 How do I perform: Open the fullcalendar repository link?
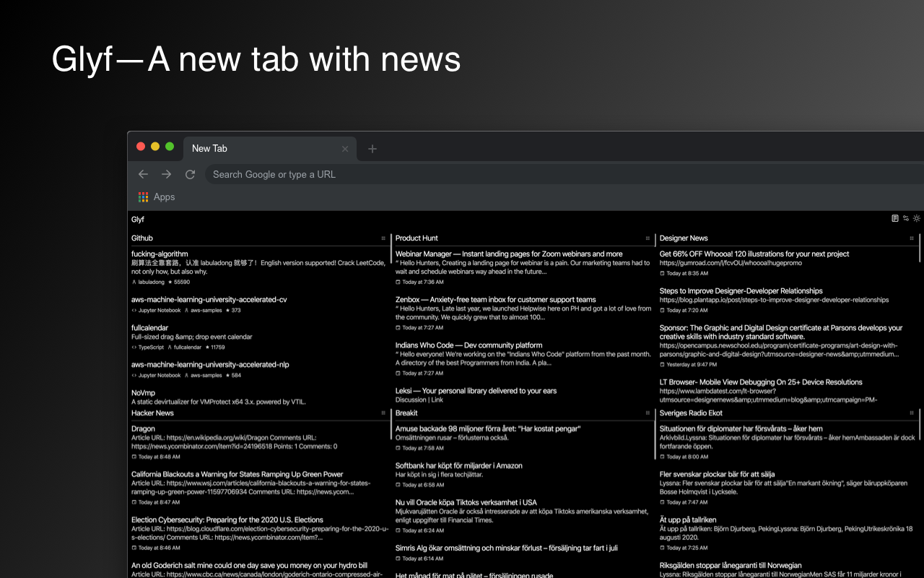click(x=149, y=327)
